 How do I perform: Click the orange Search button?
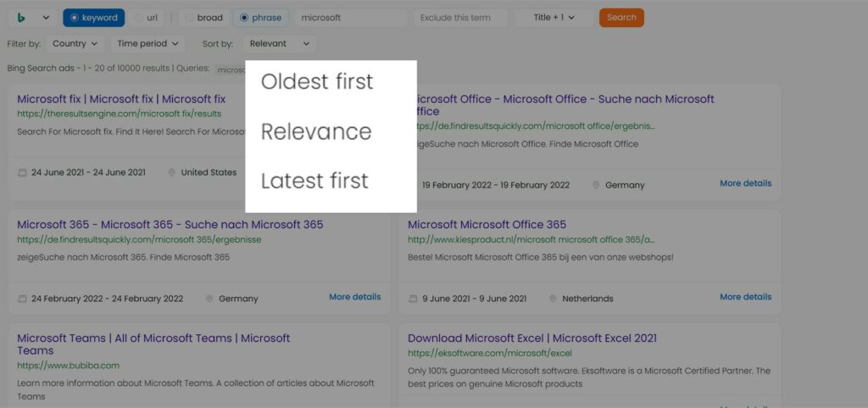[x=621, y=18]
